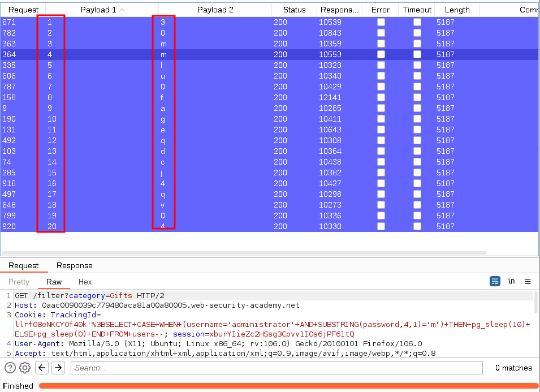The image size is (540, 392).
Task: Toggle the word wrap icon
Action: (x=495, y=282)
